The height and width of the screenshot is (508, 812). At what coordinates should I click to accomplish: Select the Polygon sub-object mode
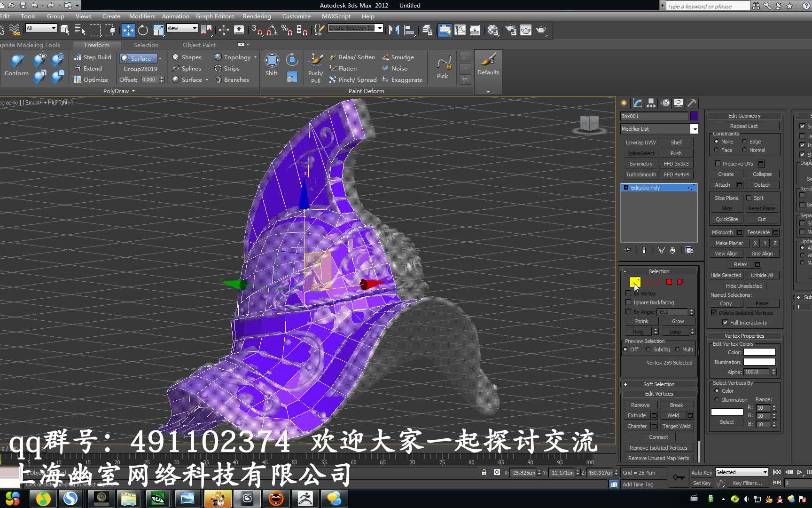point(669,282)
